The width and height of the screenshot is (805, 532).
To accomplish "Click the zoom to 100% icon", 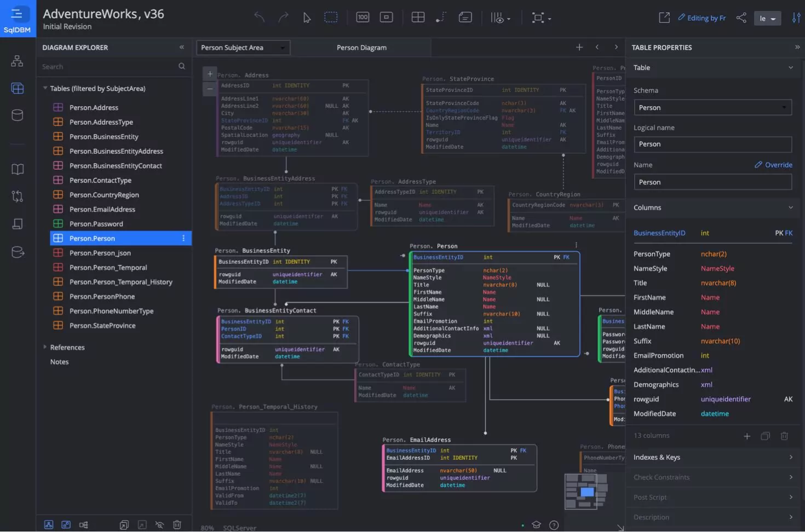I will pyautogui.click(x=363, y=18).
